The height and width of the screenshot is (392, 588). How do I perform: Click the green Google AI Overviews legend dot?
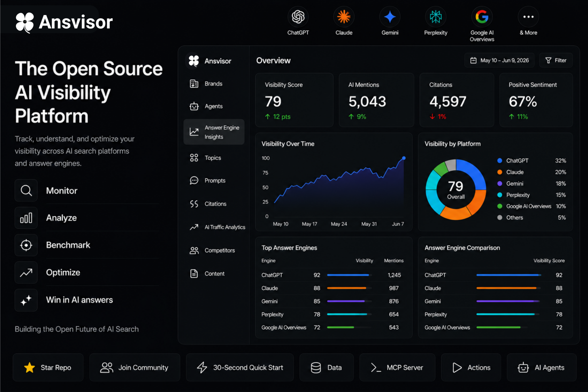click(x=500, y=206)
